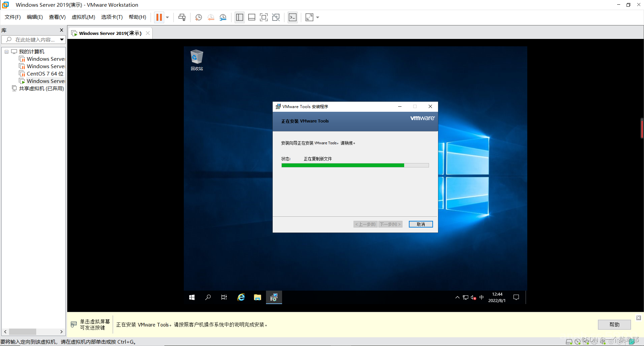
Task: Click the VMware Workstation title bar logo
Action: (5, 5)
